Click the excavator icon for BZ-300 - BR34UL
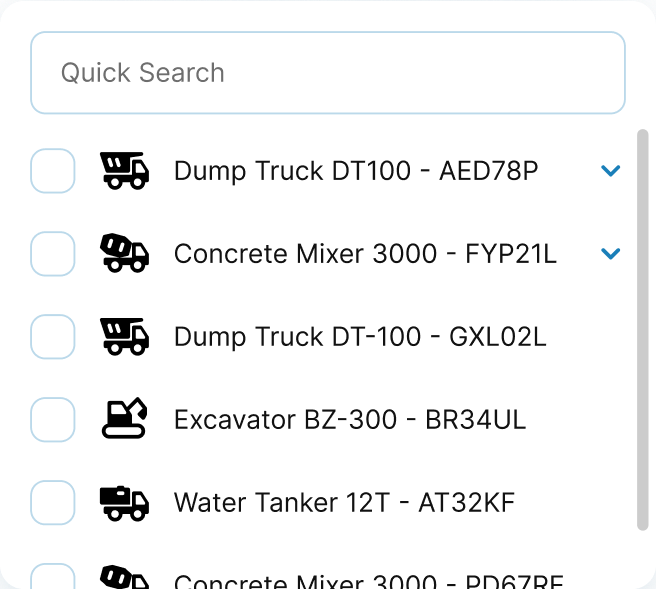The height and width of the screenshot is (589, 656). click(125, 419)
